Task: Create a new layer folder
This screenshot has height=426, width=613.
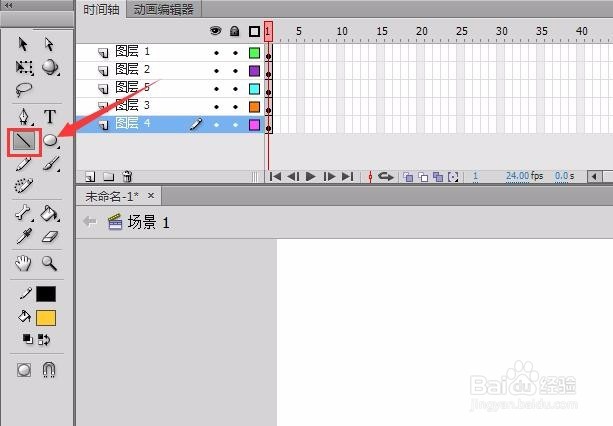Action: point(109,177)
